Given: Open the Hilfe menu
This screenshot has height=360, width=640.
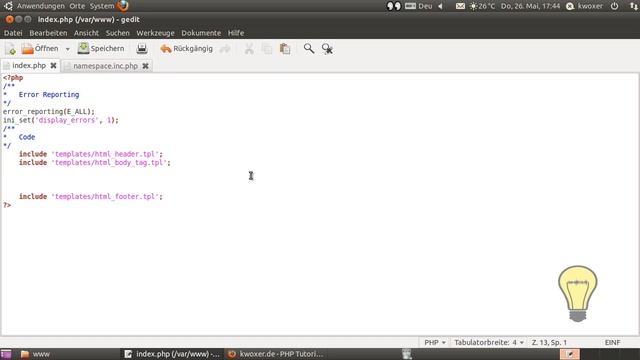Looking at the screenshot, I should pyautogui.click(x=236, y=33).
